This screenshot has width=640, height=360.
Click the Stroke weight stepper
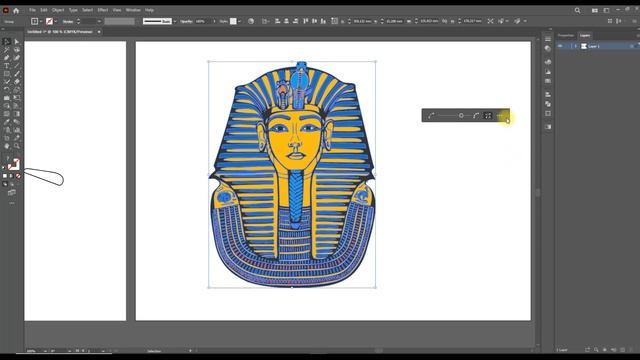pos(78,21)
